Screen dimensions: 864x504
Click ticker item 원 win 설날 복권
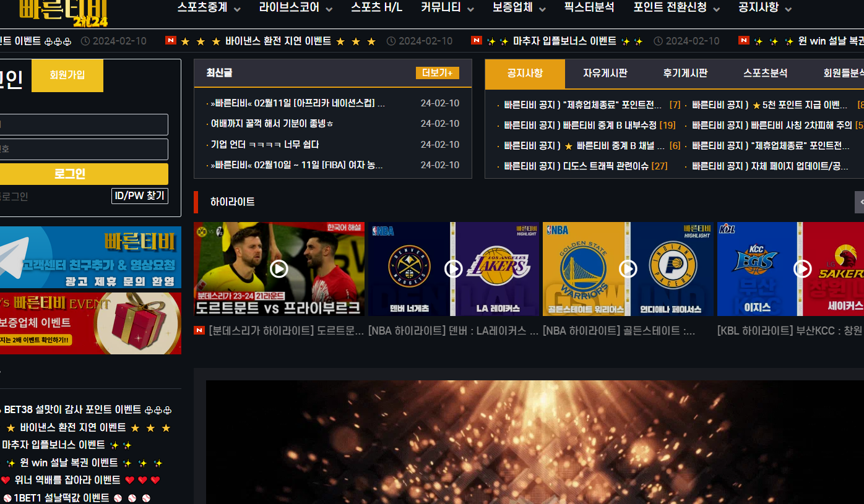point(831,41)
